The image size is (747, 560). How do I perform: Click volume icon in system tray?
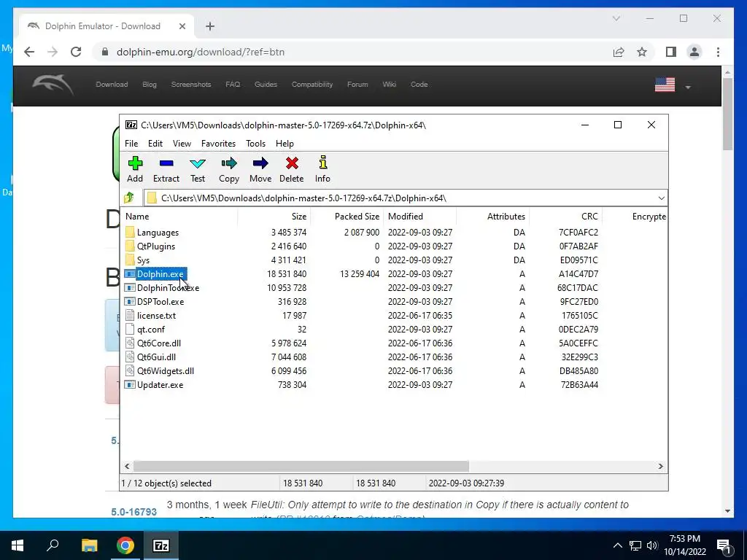tap(652, 545)
